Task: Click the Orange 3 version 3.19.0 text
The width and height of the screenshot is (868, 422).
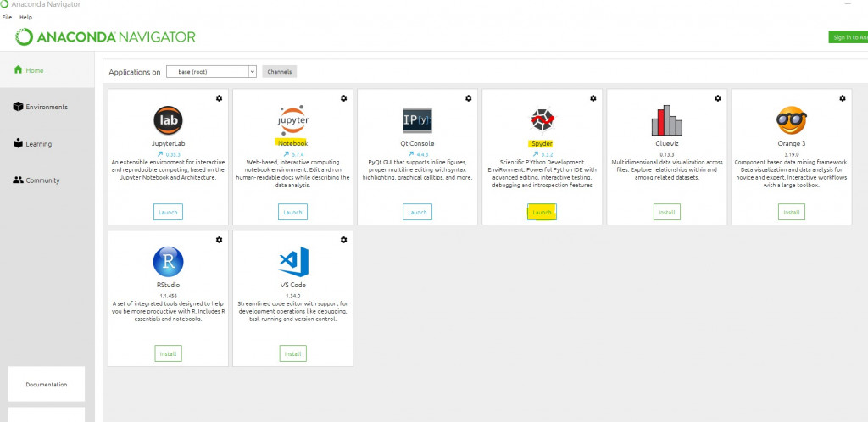Action: 792,154
